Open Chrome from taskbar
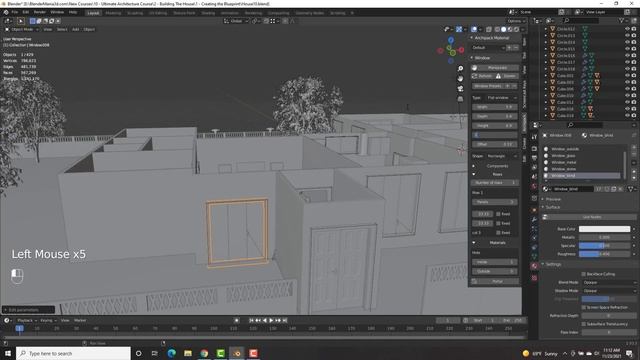This screenshot has height=360, width=640. pyautogui.click(x=204, y=353)
